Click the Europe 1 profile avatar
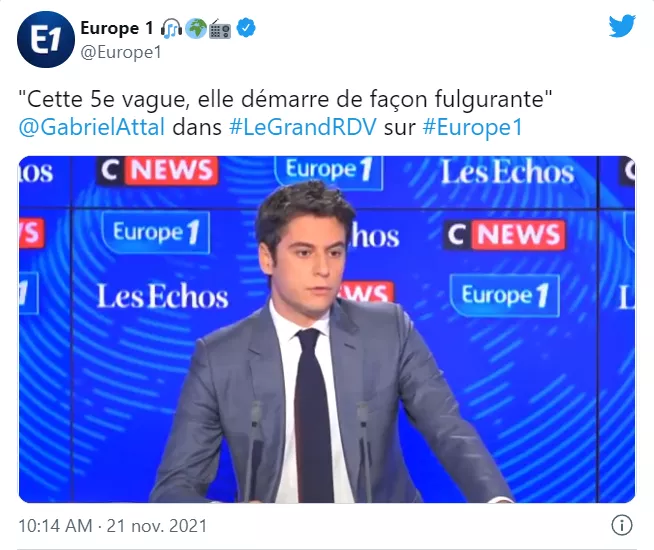 pyautogui.click(x=46, y=39)
